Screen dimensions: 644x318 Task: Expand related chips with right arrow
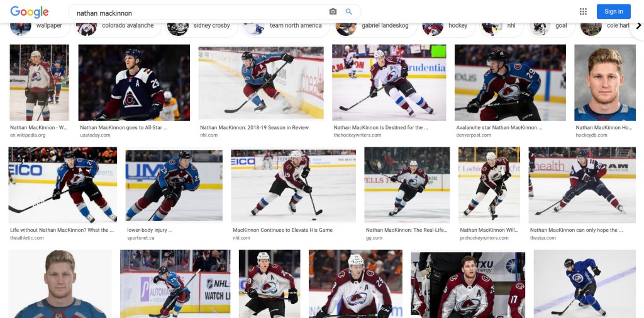click(638, 26)
